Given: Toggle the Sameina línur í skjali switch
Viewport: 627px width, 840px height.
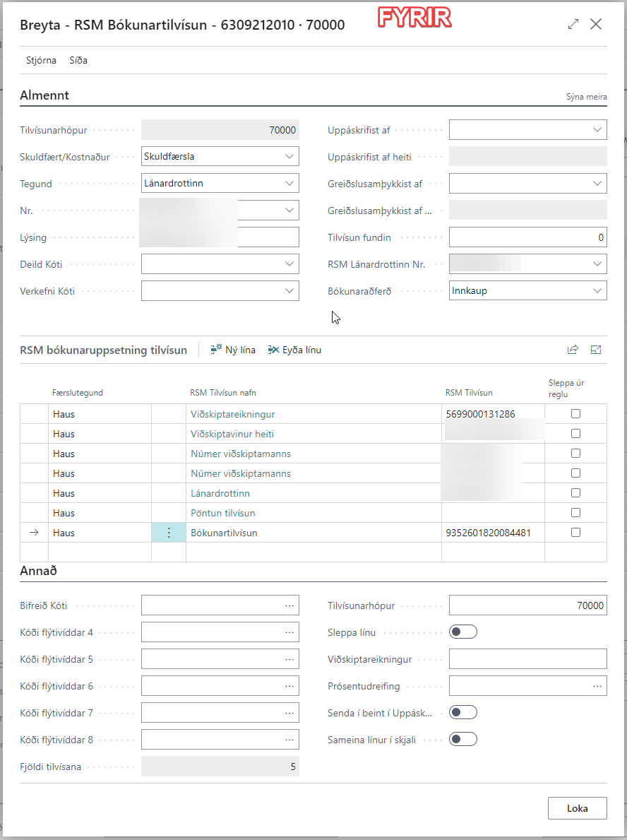Looking at the screenshot, I should [x=463, y=739].
